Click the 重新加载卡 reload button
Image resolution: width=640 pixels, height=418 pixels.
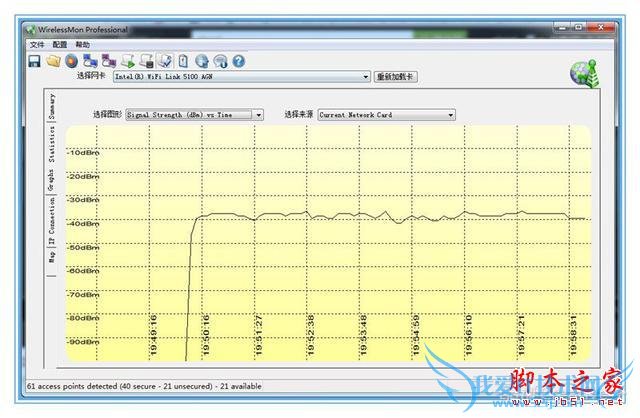coord(396,76)
